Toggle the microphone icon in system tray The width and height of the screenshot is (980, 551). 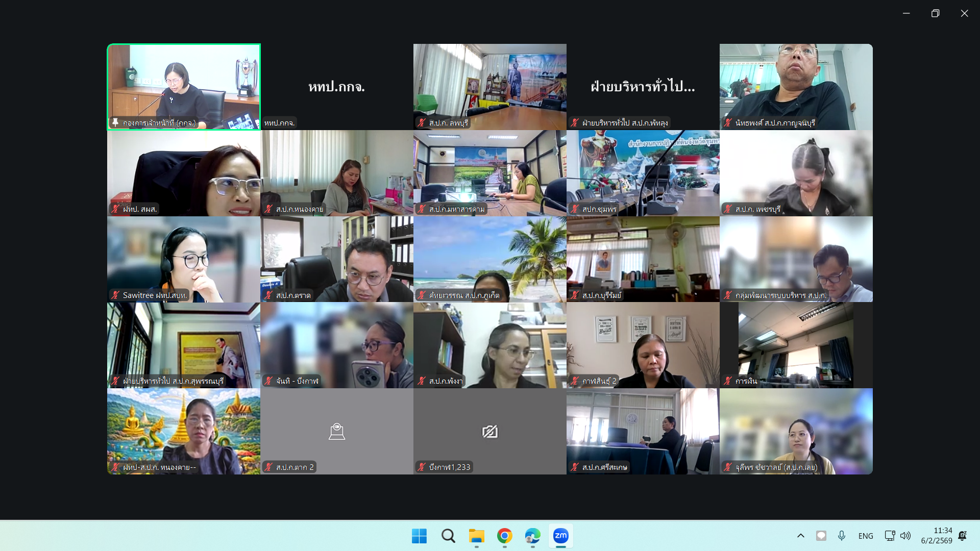tap(842, 536)
